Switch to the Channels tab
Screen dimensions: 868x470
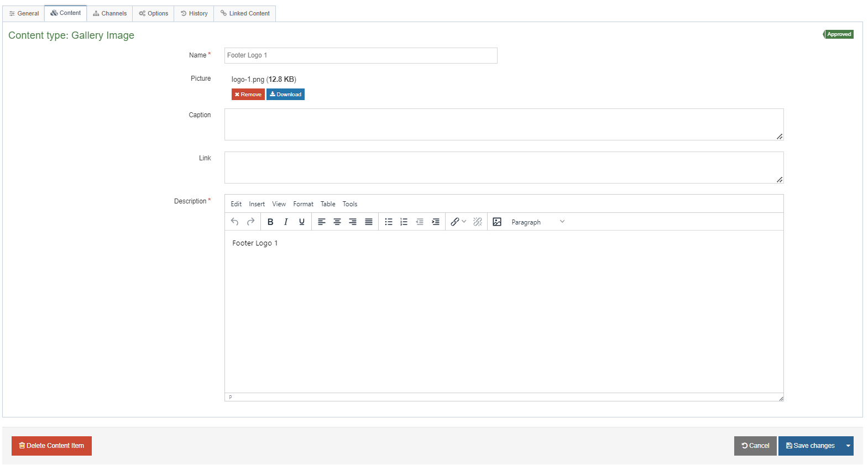pos(109,13)
